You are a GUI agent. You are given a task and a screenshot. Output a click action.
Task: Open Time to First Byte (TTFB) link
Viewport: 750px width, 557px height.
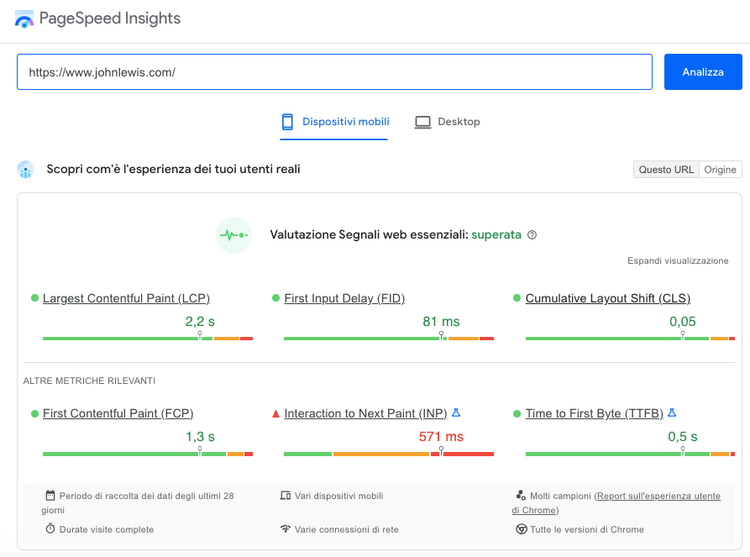tap(595, 414)
